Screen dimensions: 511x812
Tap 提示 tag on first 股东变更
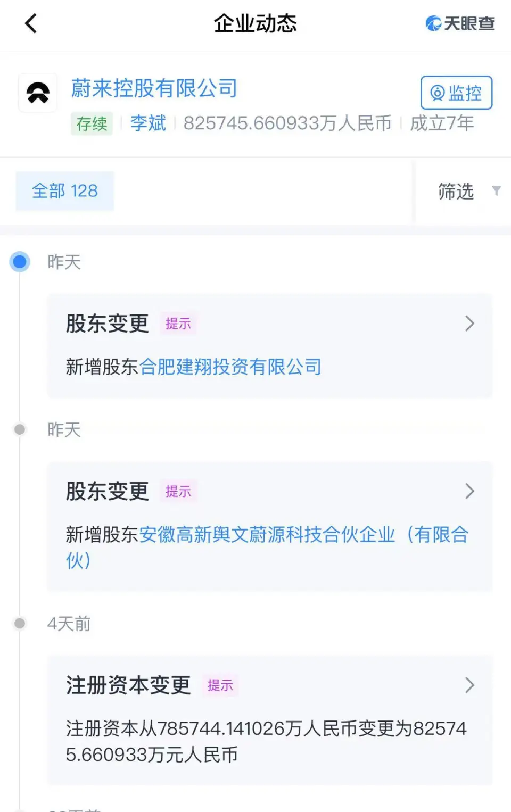coord(178,324)
